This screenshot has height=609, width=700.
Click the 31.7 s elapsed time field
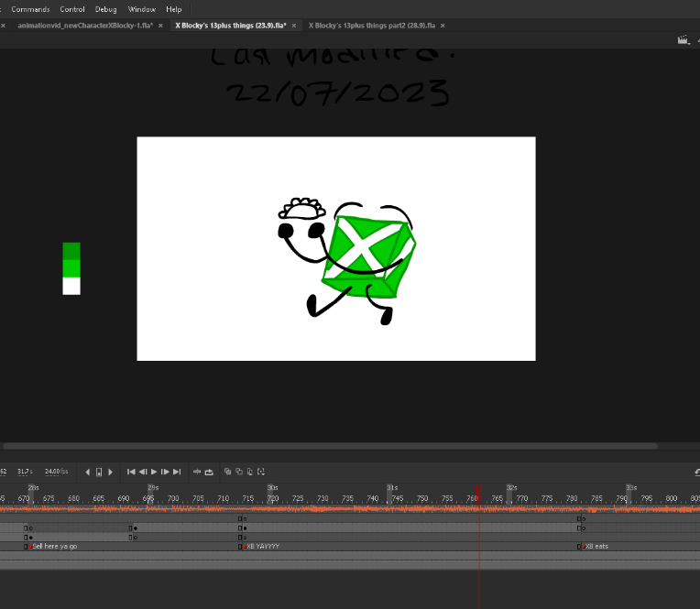[x=25, y=472]
